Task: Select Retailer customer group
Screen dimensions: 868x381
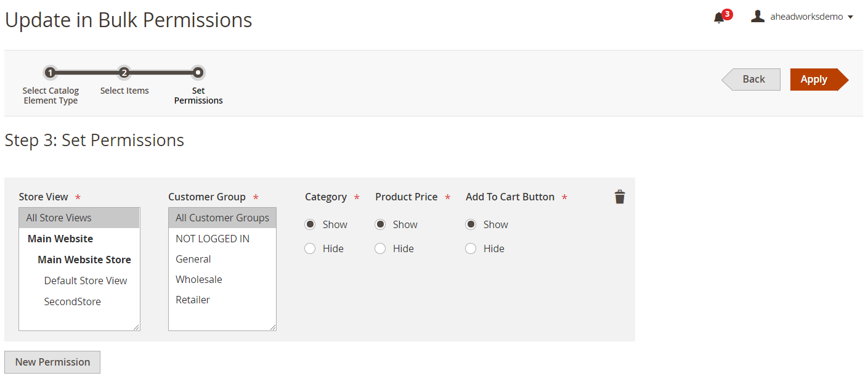Action: tap(222, 300)
